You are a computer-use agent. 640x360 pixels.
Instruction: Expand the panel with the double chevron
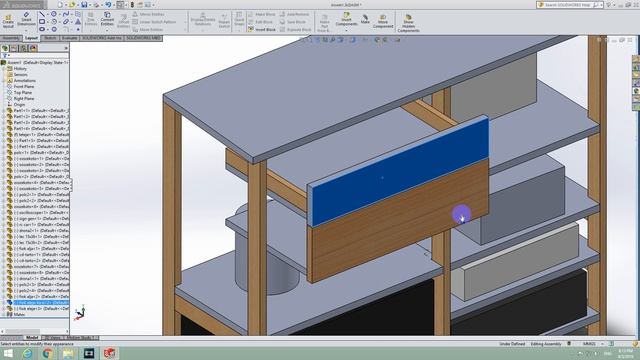66,48
